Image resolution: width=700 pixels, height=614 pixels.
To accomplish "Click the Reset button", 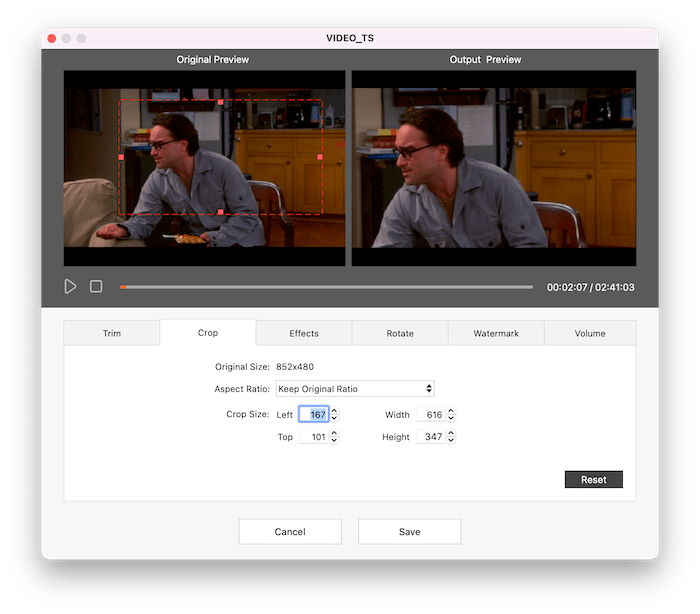I will pyautogui.click(x=593, y=480).
